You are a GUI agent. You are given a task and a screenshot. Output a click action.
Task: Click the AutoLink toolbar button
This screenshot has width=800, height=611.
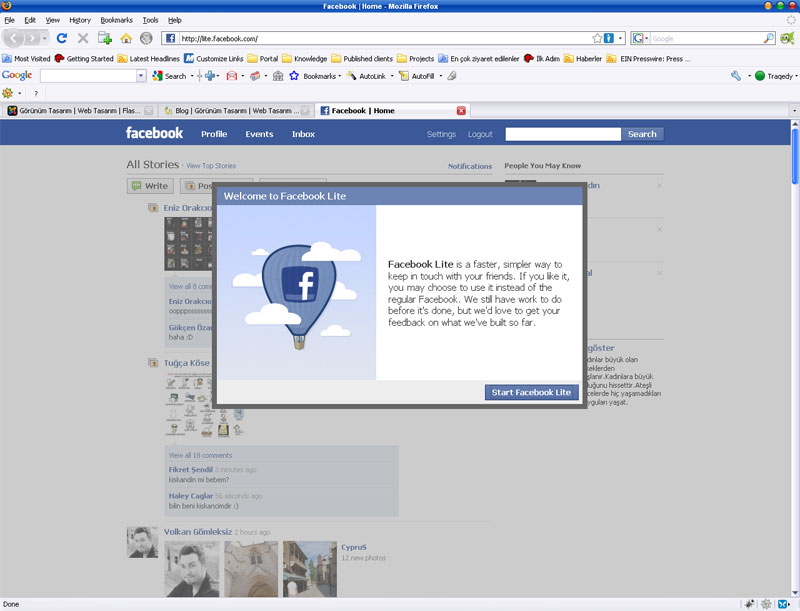click(366, 76)
